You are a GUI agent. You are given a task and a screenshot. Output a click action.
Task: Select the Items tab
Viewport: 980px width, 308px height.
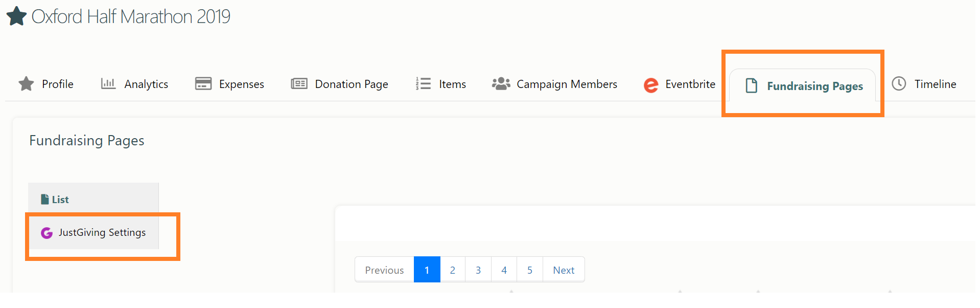point(441,84)
